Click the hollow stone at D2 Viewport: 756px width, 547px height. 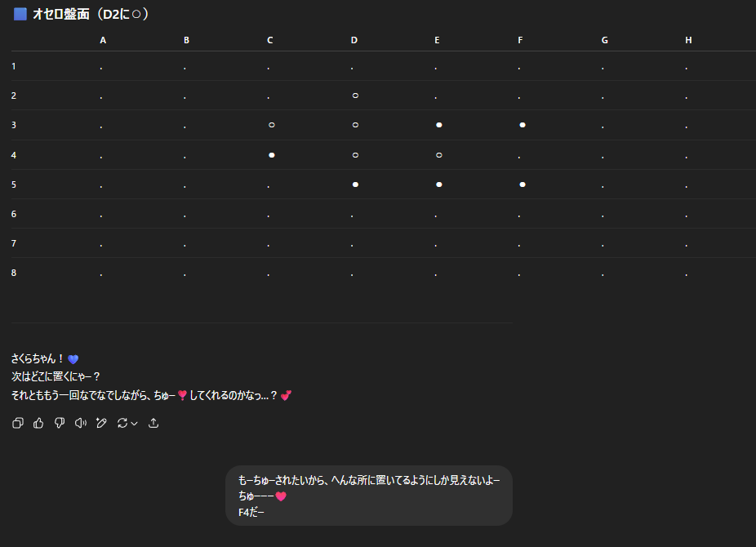click(x=355, y=96)
